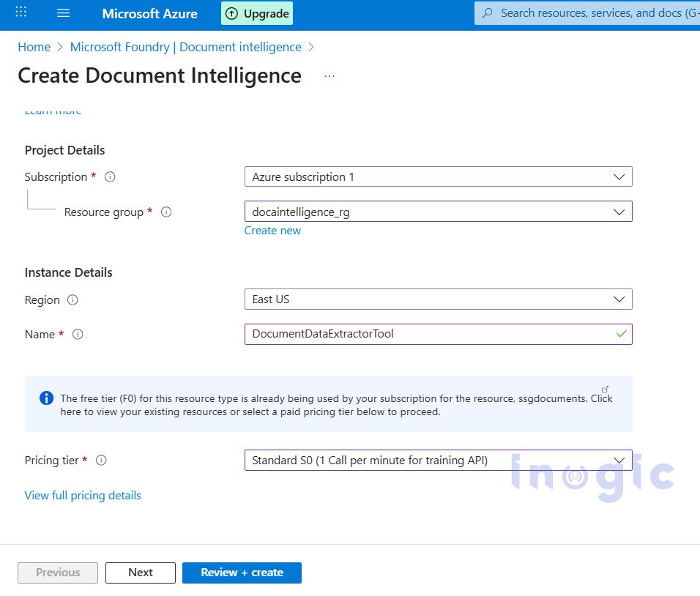Click the ellipsis next to Create Document Intelligence
The height and width of the screenshot is (596, 700).
(329, 76)
